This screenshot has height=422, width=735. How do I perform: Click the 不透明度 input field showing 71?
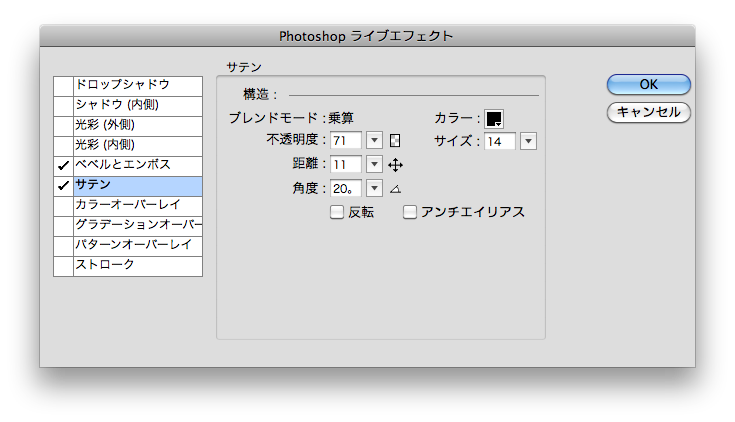click(346, 141)
